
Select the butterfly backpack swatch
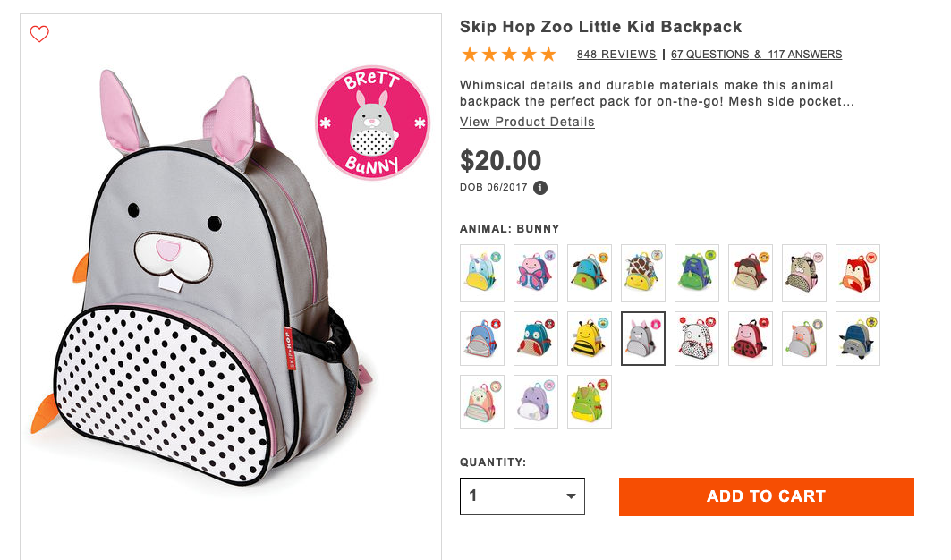pos(536,273)
